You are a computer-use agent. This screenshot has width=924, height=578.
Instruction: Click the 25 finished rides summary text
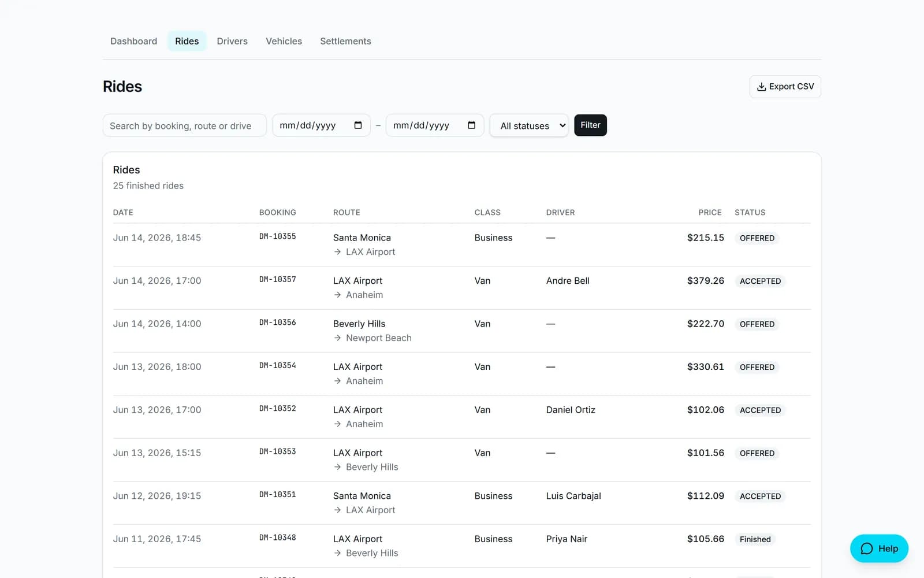[148, 186]
